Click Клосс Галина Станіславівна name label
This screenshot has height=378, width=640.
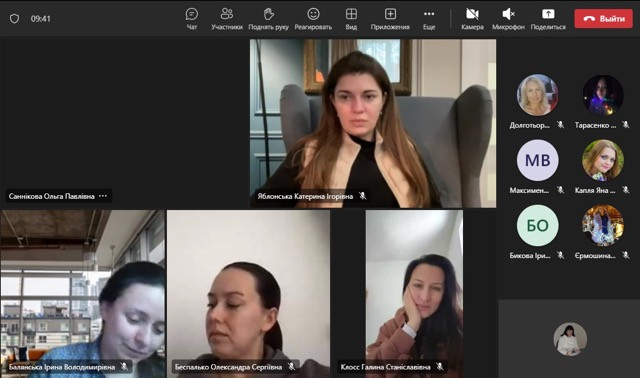coord(385,367)
